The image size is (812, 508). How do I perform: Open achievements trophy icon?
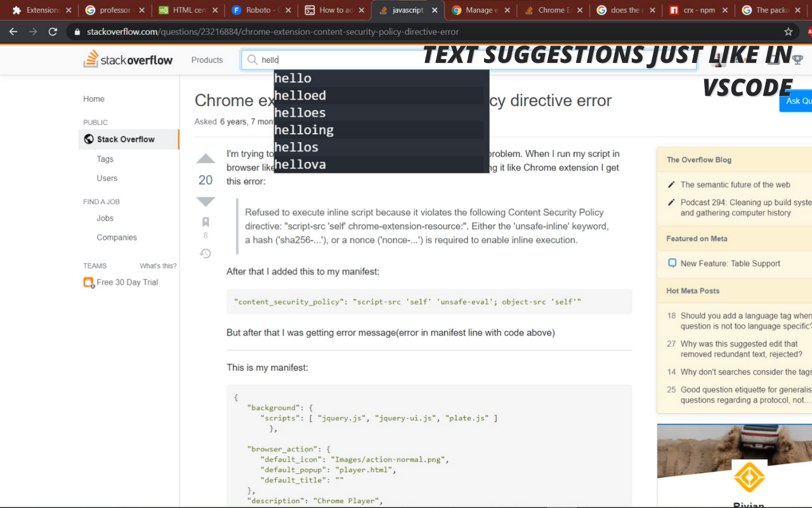797,60
